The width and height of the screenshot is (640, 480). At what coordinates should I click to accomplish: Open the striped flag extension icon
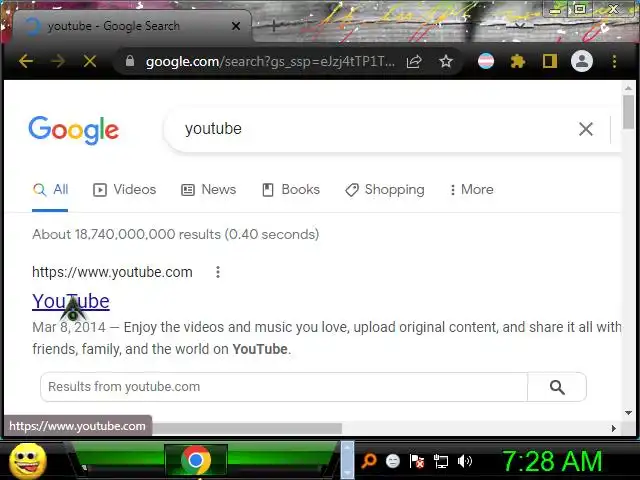pyautogui.click(x=486, y=62)
